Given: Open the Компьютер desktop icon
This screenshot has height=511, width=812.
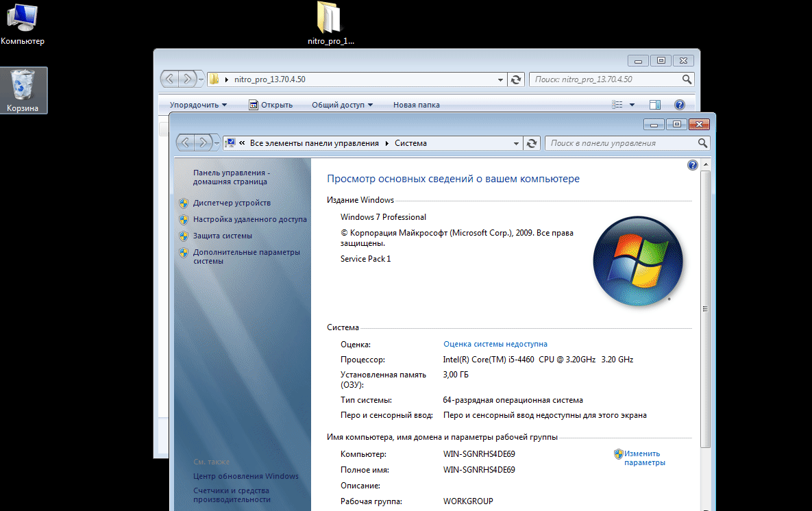Looking at the screenshot, I should coord(22,23).
